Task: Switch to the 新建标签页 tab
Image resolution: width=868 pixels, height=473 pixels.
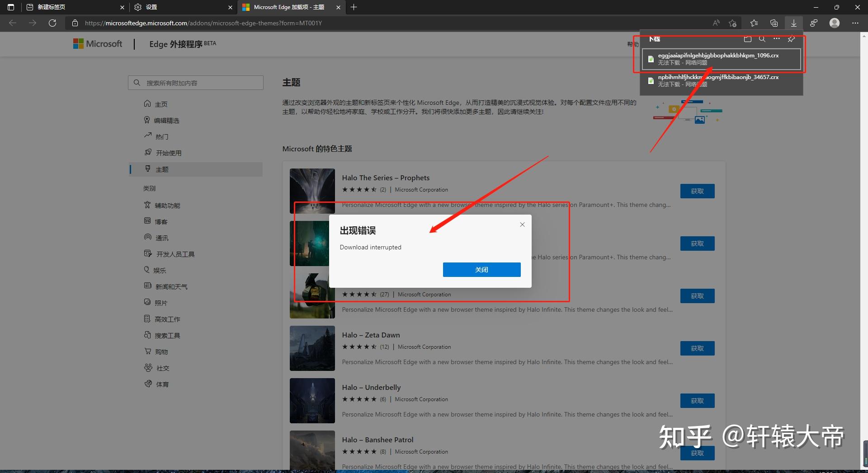Action: click(51, 7)
